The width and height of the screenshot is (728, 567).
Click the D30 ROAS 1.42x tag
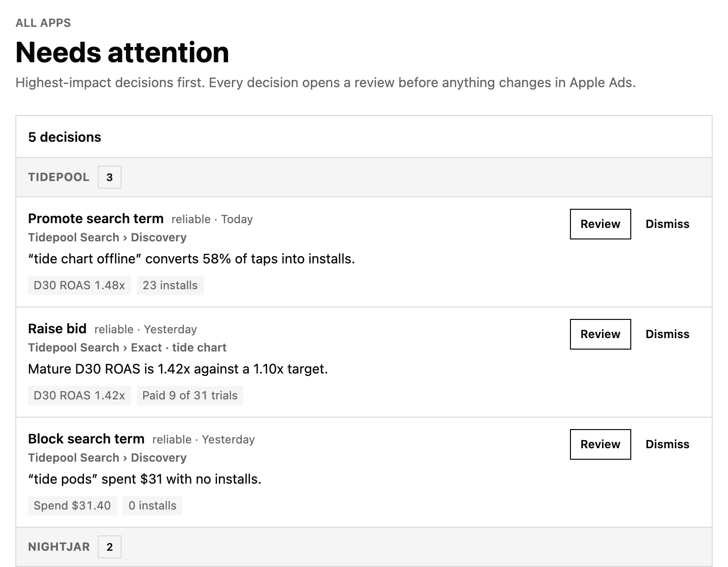pos(80,396)
